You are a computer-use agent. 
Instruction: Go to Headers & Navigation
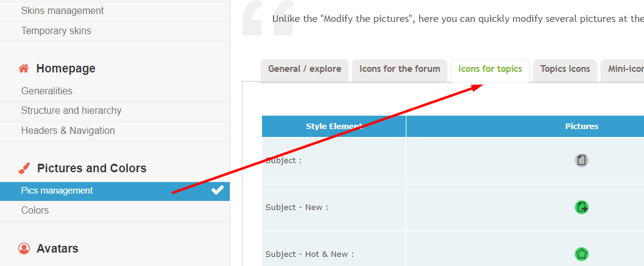tap(68, 130)
